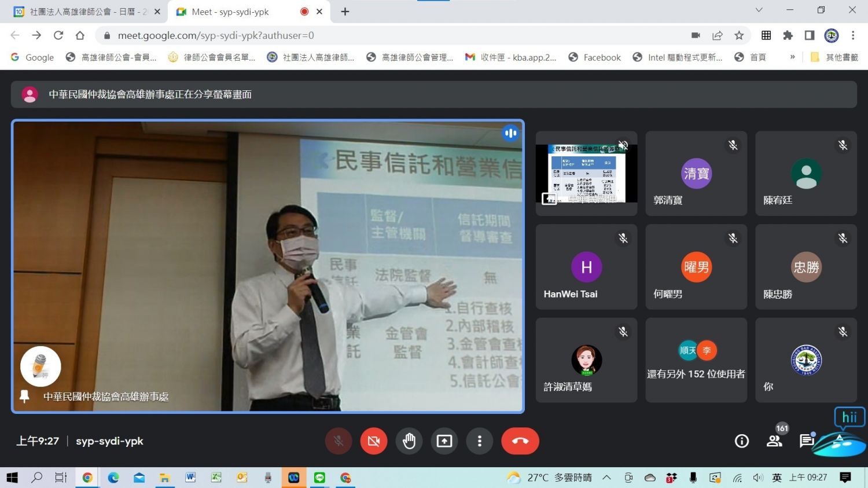Reload the Meet page
This screenshot has height=488, width=868.
point(58,35)
